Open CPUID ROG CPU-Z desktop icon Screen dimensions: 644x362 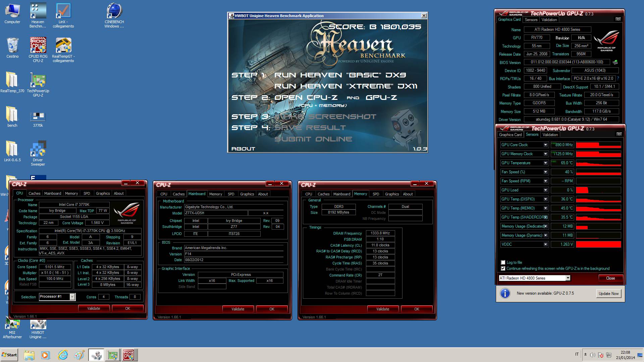[x=38, y=50]
